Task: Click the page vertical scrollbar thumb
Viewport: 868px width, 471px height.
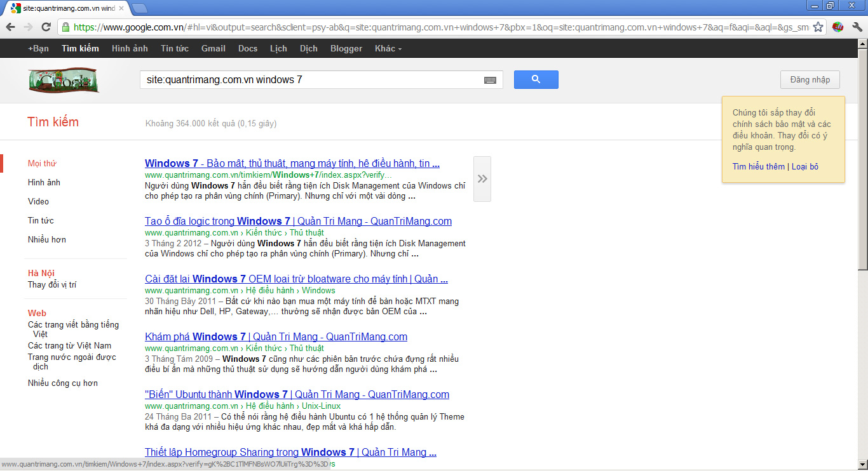Action: coord(862,159)
